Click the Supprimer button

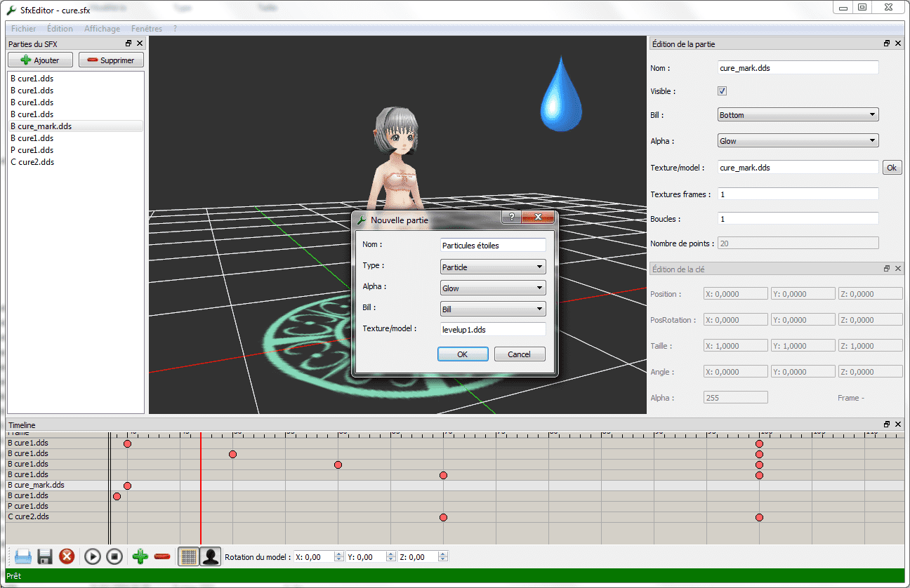[x=111, y=60]
